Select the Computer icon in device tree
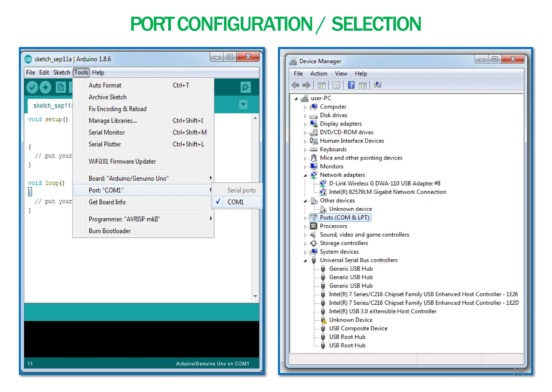 click(313, 107)
